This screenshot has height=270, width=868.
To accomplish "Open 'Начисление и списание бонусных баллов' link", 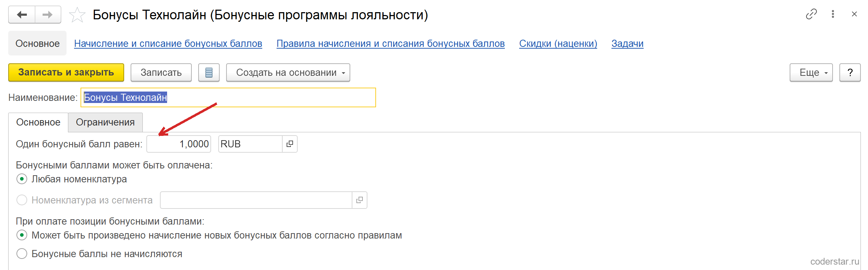I will (168, 44).
